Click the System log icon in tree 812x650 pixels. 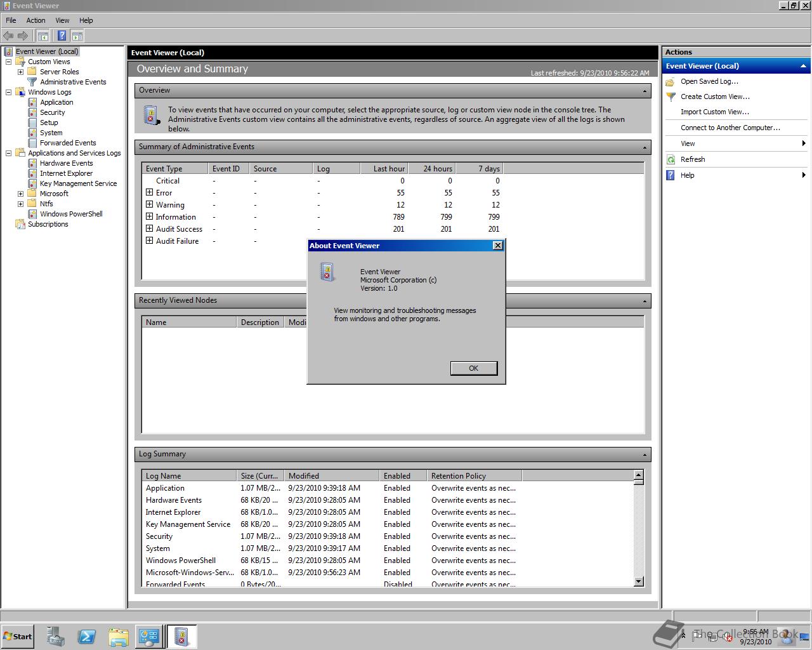tap(32, 133)
